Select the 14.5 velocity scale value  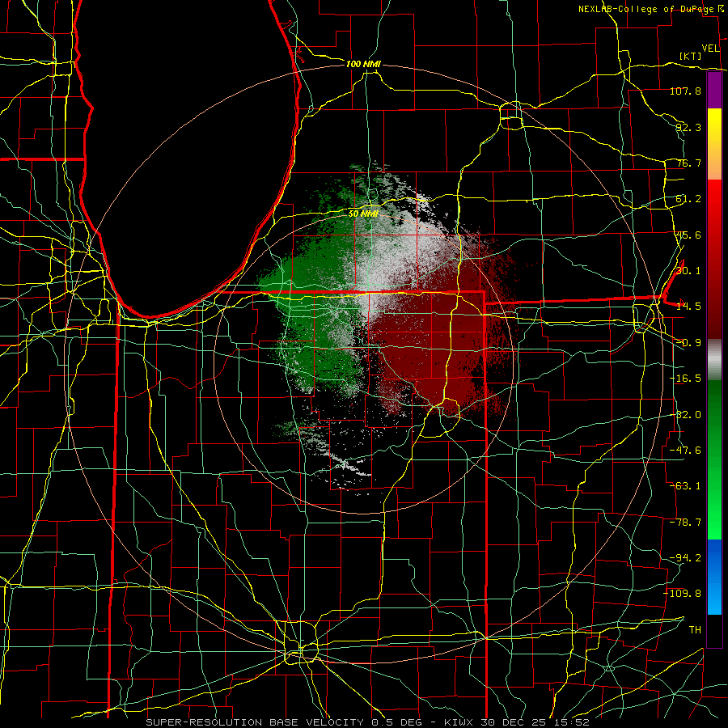point(688,307)
